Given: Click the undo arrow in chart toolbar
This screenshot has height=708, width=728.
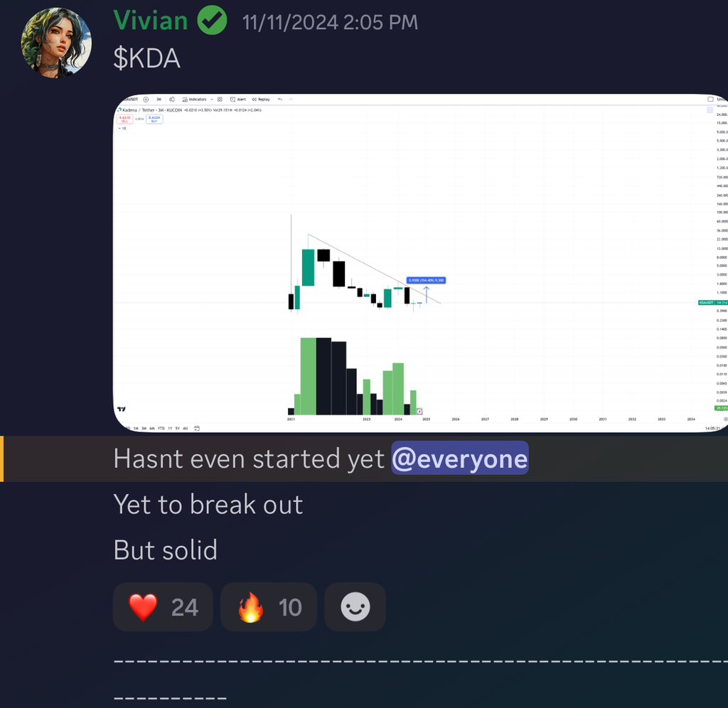Looking at the screenshot, I should click(280, 100).
